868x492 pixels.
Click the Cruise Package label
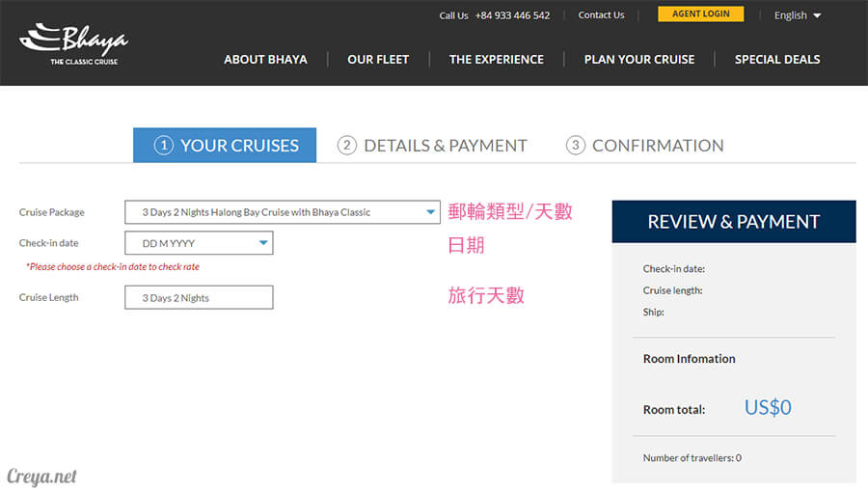pyautogui.click(x=51, y=212)
